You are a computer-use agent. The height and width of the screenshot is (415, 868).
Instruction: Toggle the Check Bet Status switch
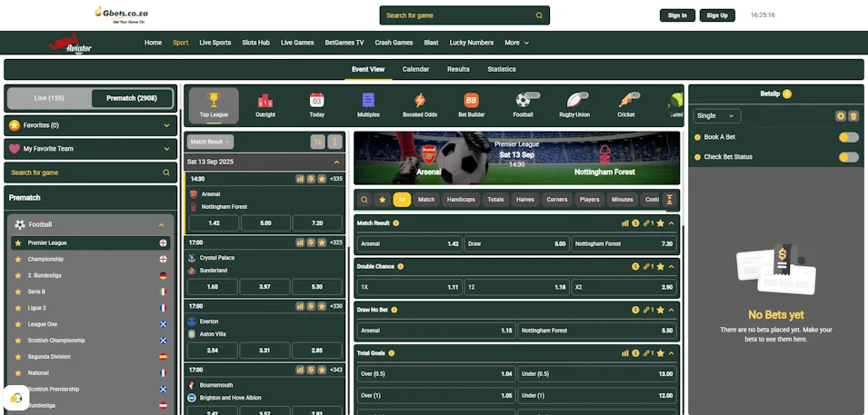click(x=848, y=157)
